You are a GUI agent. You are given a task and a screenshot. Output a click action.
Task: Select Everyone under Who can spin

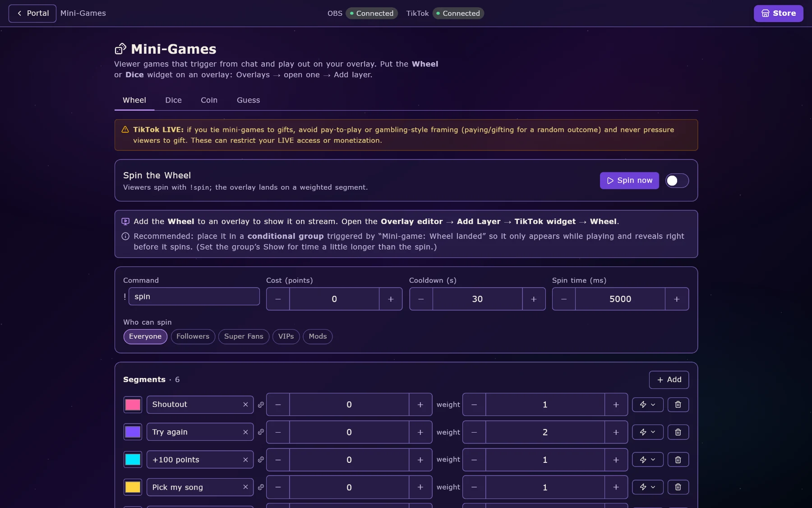pyautogui.click(x=145, y=336)
